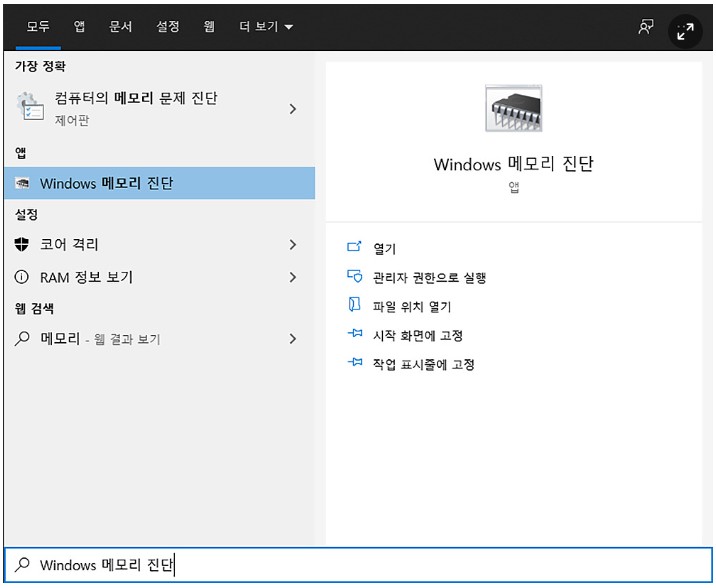Open 코어 격리 setting
Screen dimensions: 716x588
click(x=159, y=245)
